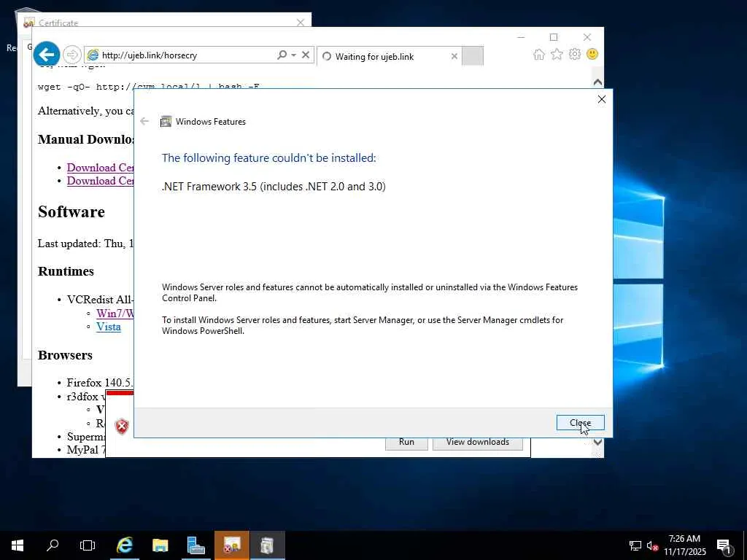
Task: Click the scrollbar up arrow in browser
Action: coord(597,82)
